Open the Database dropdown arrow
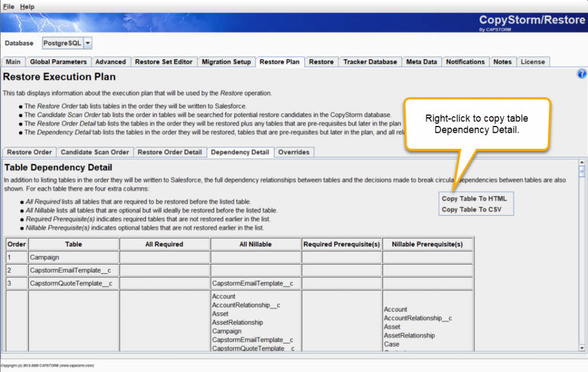The image size is (588, 372). pyautogui.click(x=88, y=43)
